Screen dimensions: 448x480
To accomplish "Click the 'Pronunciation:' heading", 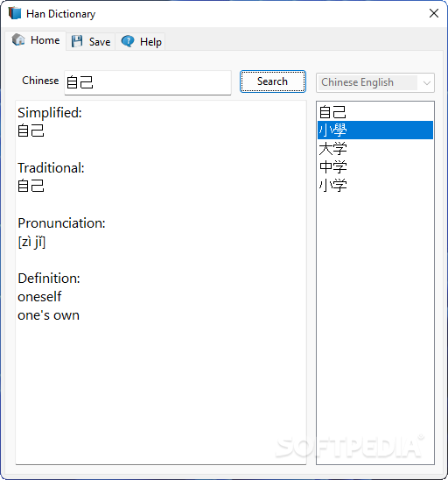I will pos(61,222).
